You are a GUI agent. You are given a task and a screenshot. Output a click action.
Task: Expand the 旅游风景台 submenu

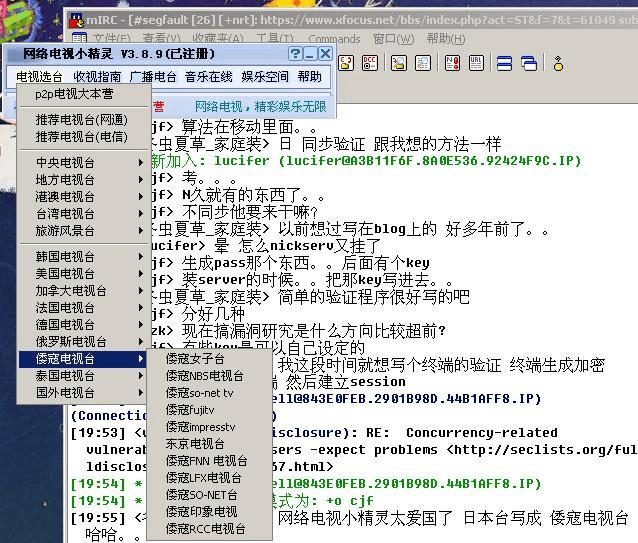[84, 231]
